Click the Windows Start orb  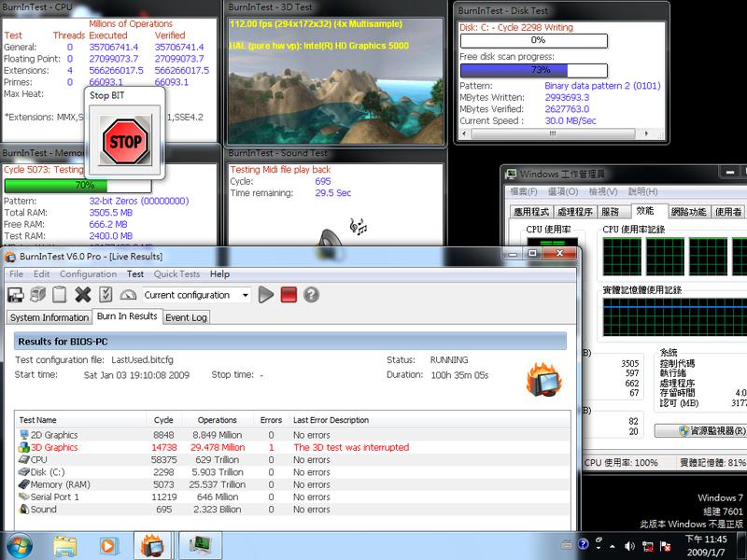click(19, 546)
